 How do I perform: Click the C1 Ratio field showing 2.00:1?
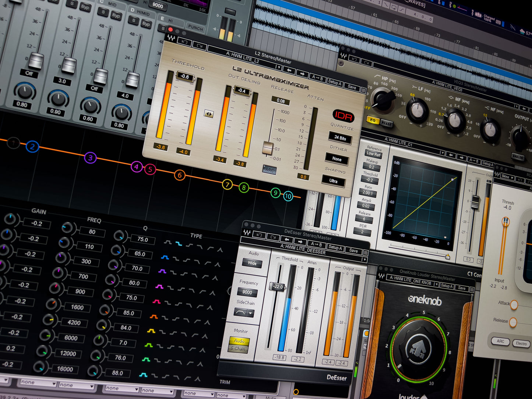click(367, 193)
